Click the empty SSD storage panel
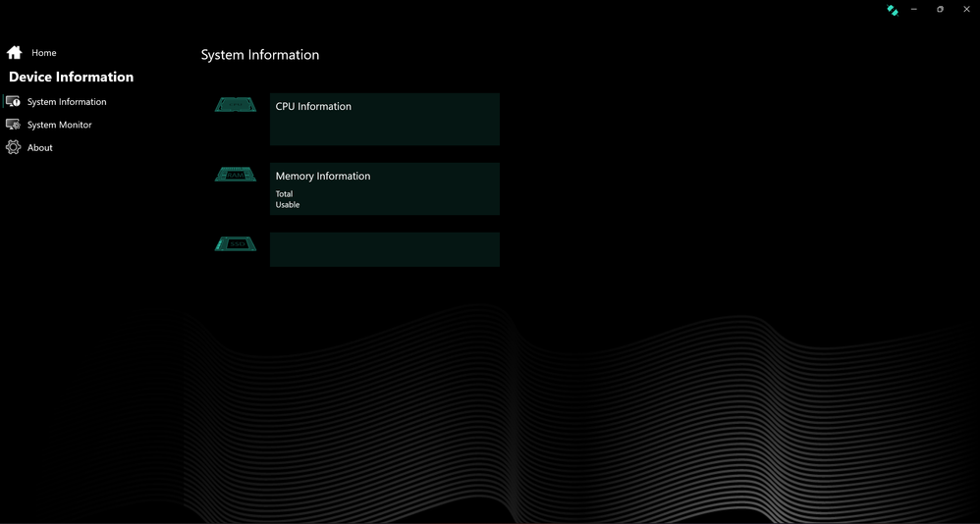This screenshot has width=980, height=524. [x=384, y=249]
